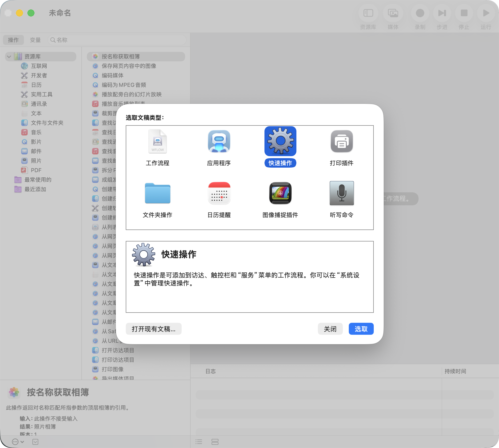Click the 关闭 button in dialog
Screen dimensions: 499x448
click(330, 329)
